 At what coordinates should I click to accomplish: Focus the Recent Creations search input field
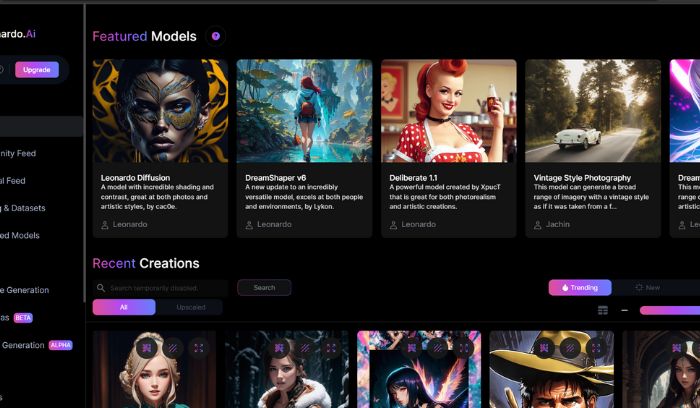click(161, 288)
